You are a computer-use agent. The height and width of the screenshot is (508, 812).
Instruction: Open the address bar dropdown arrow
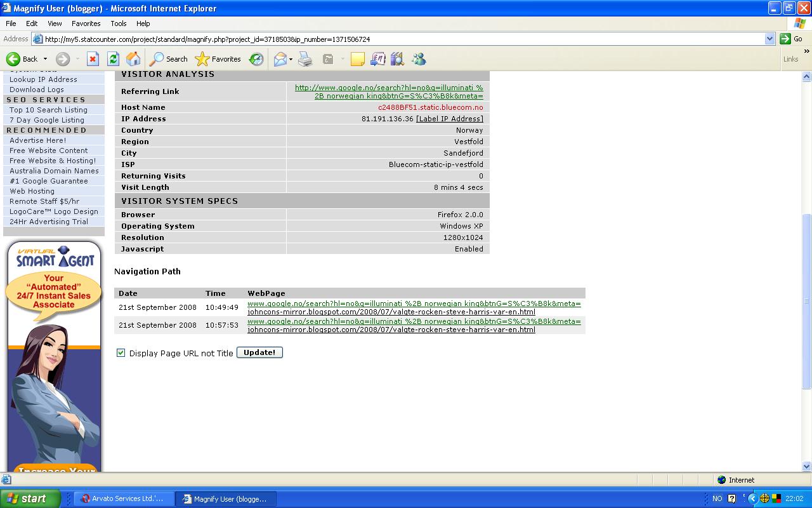769,39
